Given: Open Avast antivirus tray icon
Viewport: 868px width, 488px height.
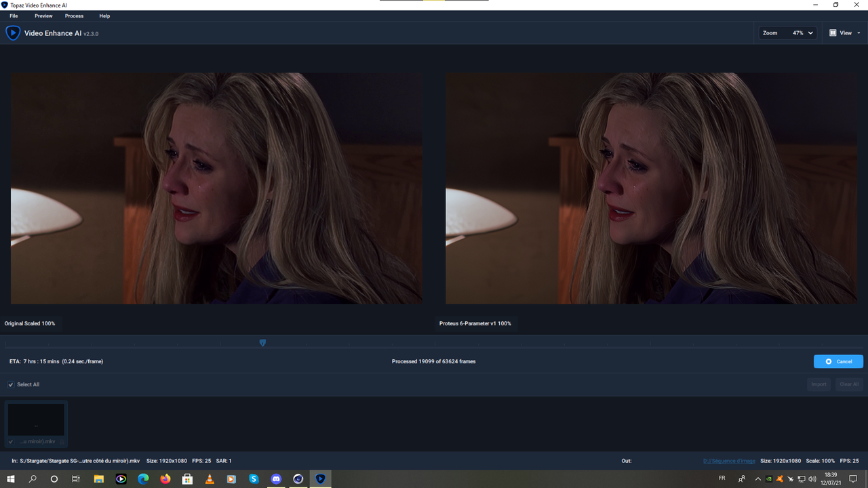Looking at the screenshot, I should 780,479.
